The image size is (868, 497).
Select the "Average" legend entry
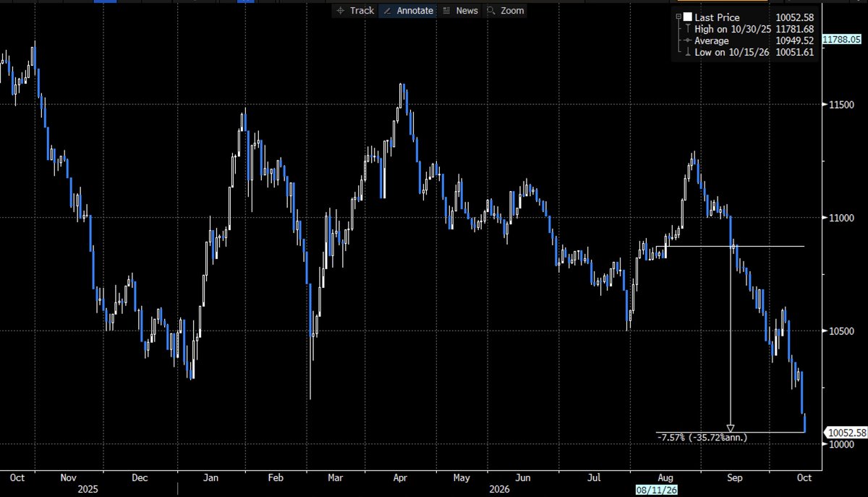(712, 41)
